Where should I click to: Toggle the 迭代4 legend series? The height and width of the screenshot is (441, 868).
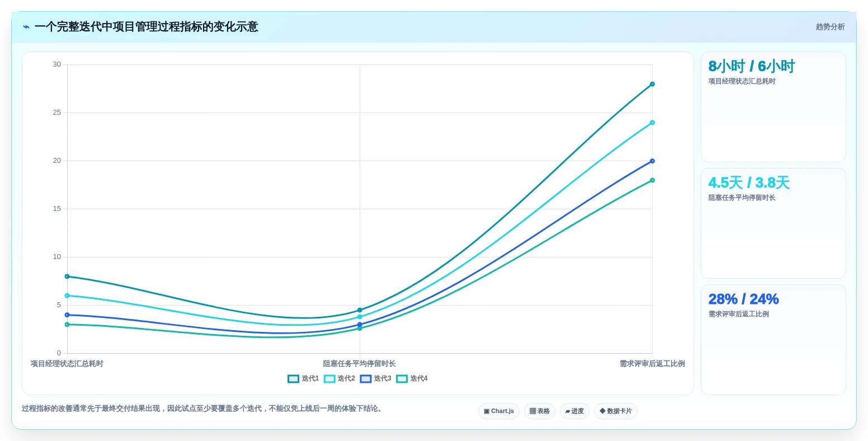pyautogui.click(x=412, y=379)
